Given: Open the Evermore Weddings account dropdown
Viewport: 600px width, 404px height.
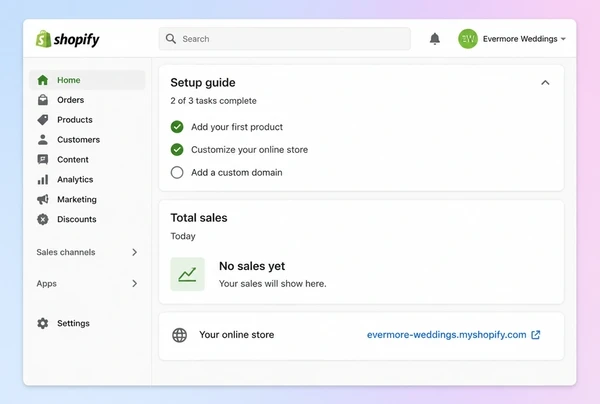Looking at the screenshot, I should click(563, 39).
